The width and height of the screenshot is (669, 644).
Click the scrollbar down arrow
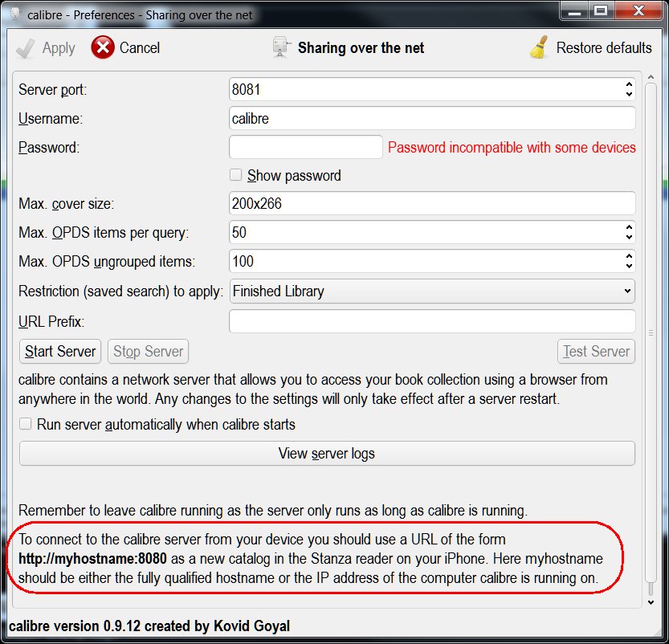tap(651, 602)
